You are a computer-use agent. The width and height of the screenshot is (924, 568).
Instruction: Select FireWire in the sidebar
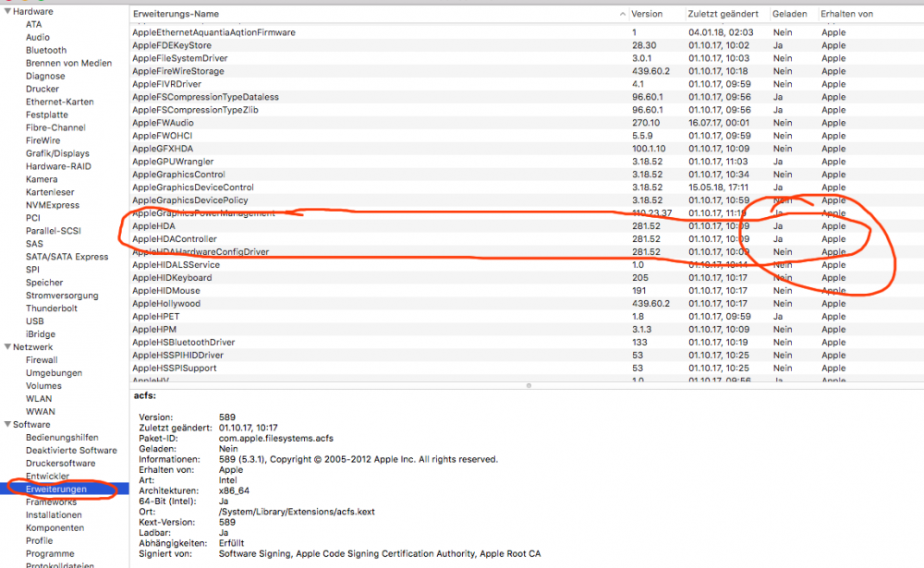point(43,140)
